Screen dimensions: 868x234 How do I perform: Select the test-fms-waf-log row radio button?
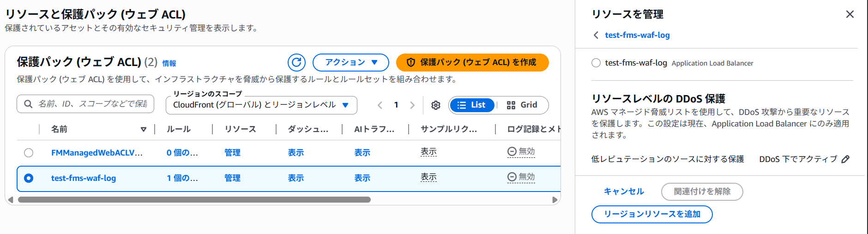tap(29, 178)
